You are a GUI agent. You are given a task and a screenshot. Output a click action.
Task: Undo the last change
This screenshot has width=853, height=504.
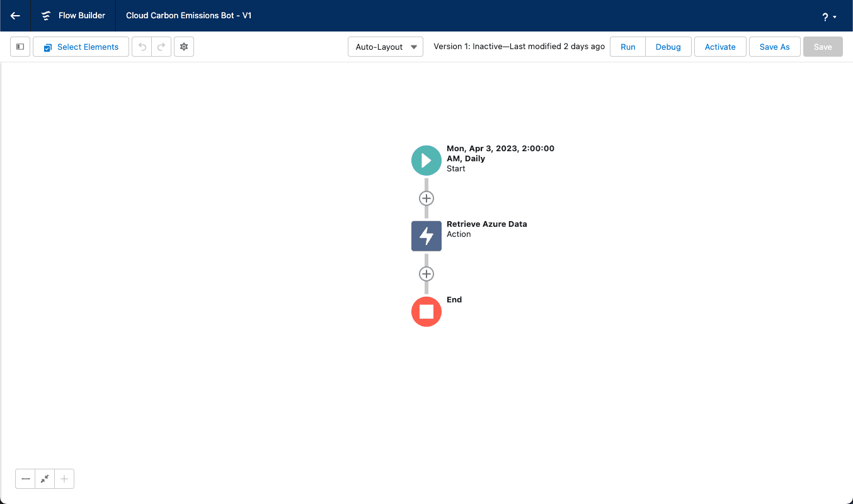point(142,47)
